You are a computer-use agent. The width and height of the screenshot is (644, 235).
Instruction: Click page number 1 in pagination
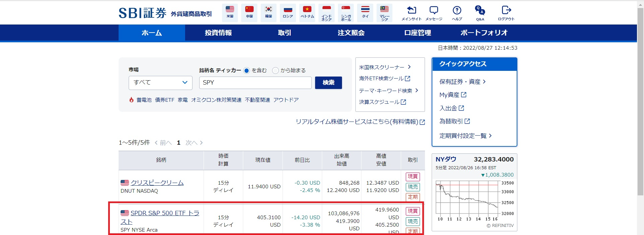[179, 143]
